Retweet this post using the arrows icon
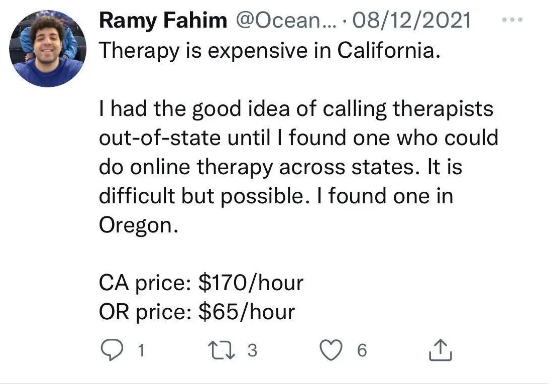 tap(222, 350)
